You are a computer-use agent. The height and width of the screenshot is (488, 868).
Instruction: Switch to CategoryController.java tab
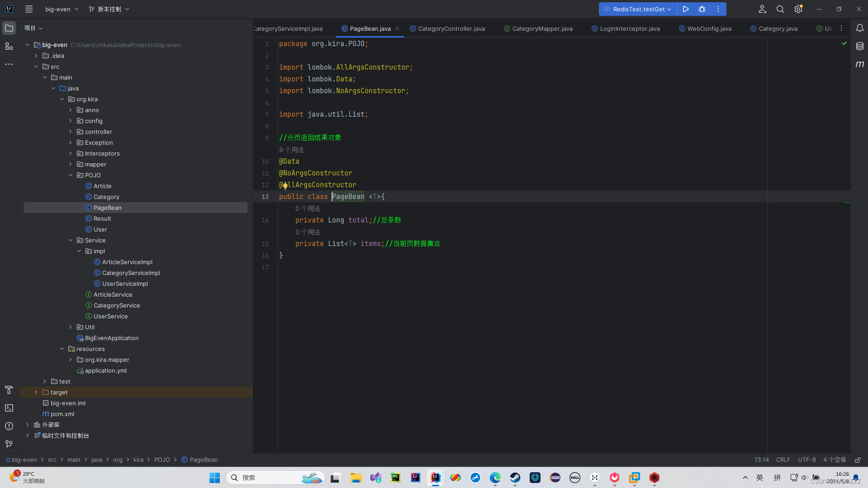tap(447, 28)
